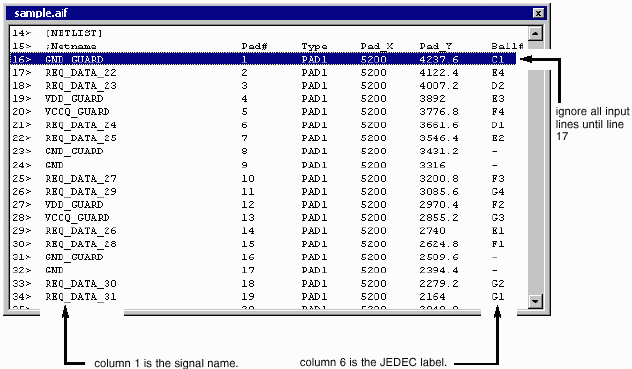Click ball label F4
This screenshot has height=369, width=632.
498,111
